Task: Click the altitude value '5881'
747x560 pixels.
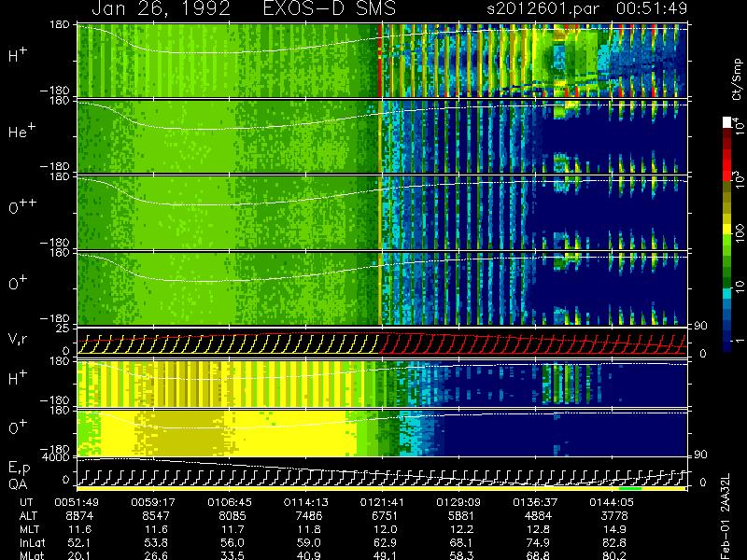Action: pyautogui.click(x=461, y=516)
